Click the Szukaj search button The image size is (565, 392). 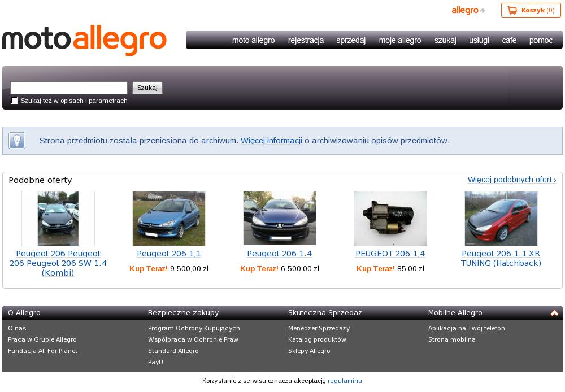click(x=147, y=88)
